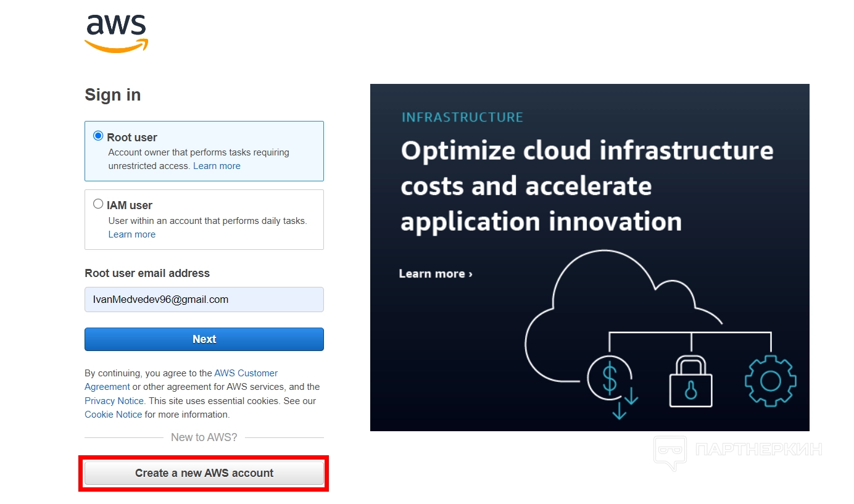This screenshot has width=854, height=504.
Task: Follow Learn more in the infrastructure banner
Action: (x=436, y=274)
